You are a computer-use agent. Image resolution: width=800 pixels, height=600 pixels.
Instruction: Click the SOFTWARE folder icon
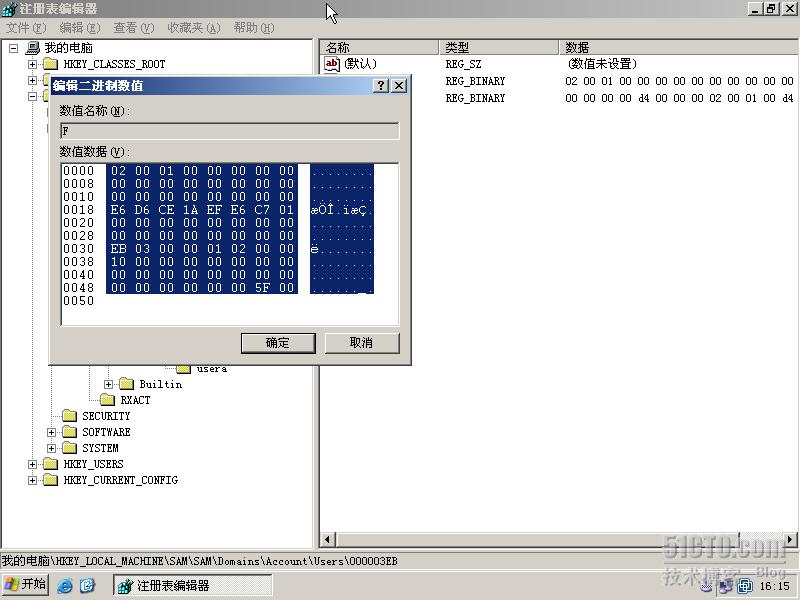point(69,432)
